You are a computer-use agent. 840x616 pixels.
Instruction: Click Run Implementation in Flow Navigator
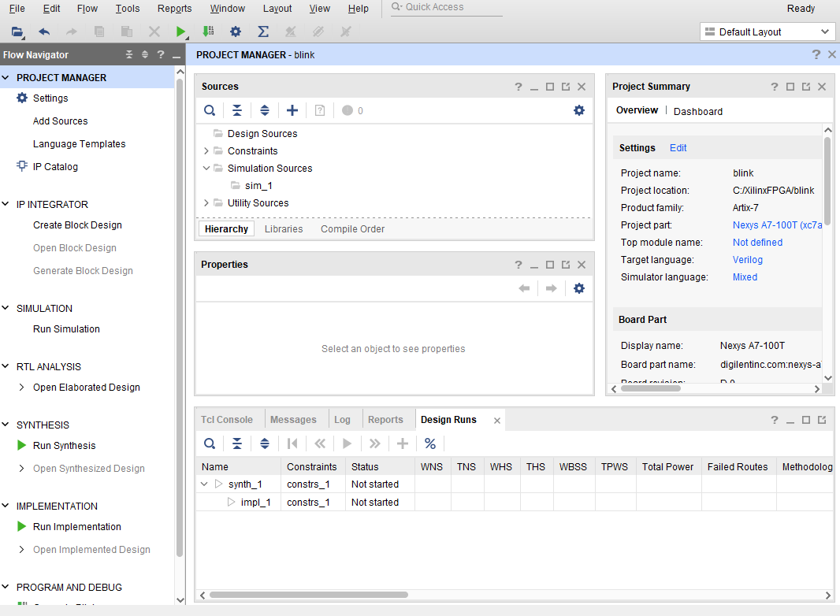click(x=76, y=527)
